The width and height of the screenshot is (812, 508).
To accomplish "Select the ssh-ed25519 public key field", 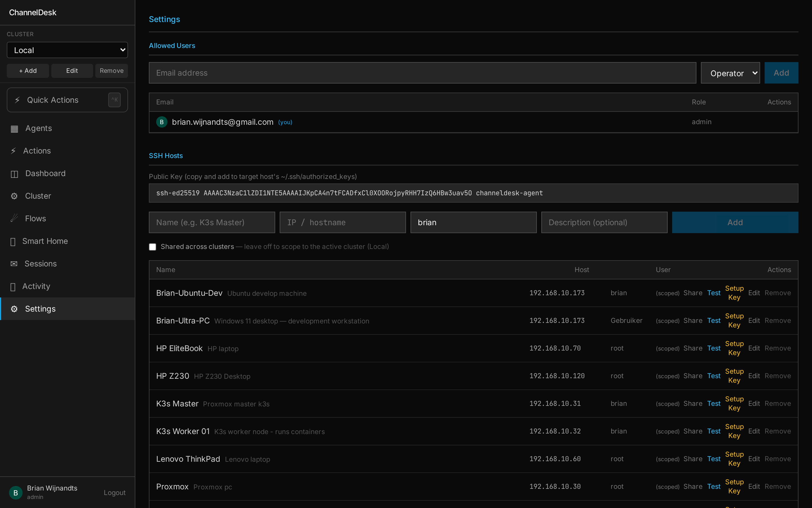I will pos(473,193).
